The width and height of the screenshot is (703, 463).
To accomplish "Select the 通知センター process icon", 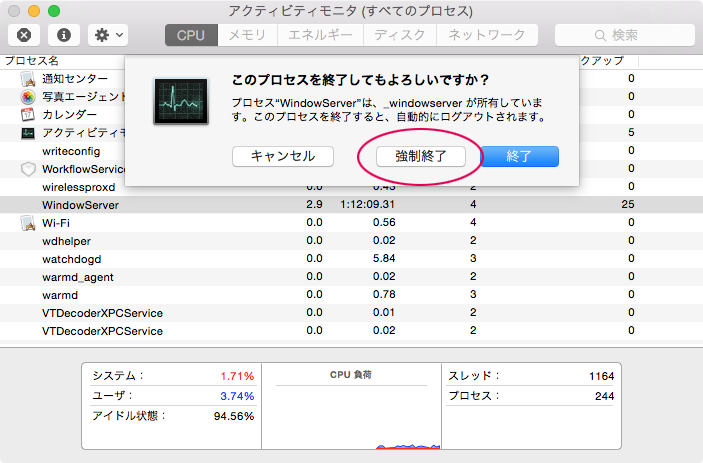I will [x=28, y=79].
